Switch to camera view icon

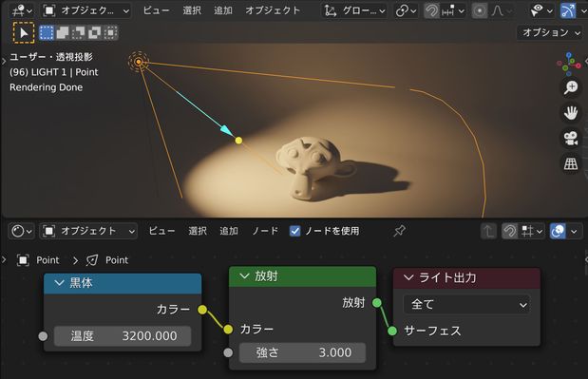(571, 139)
